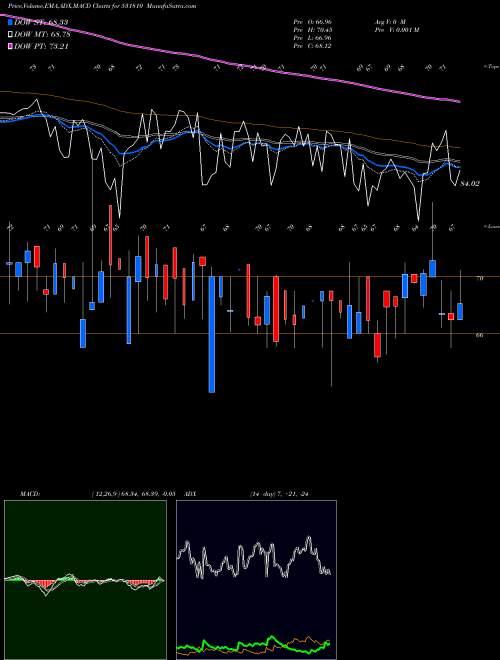Click the thick green line in ADX panel
This screenshot has width=500, height=660.
click(x=253, y=644)
